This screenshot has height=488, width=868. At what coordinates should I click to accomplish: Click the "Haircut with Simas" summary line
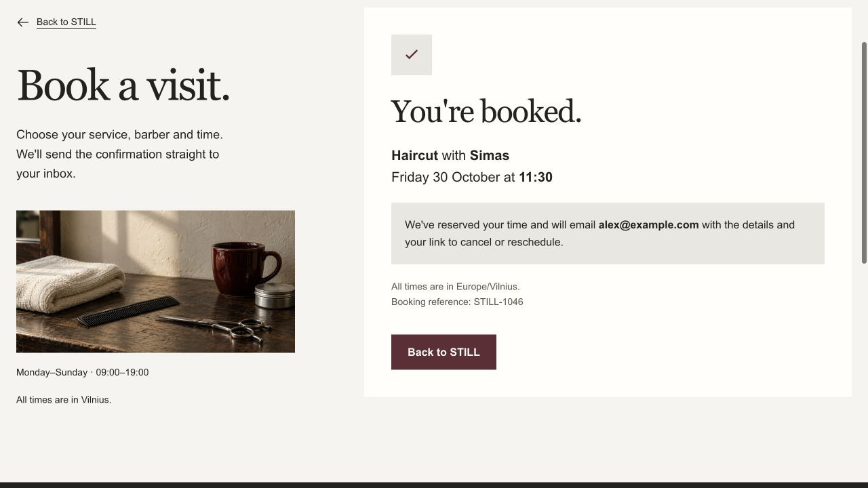pos(450,155)
